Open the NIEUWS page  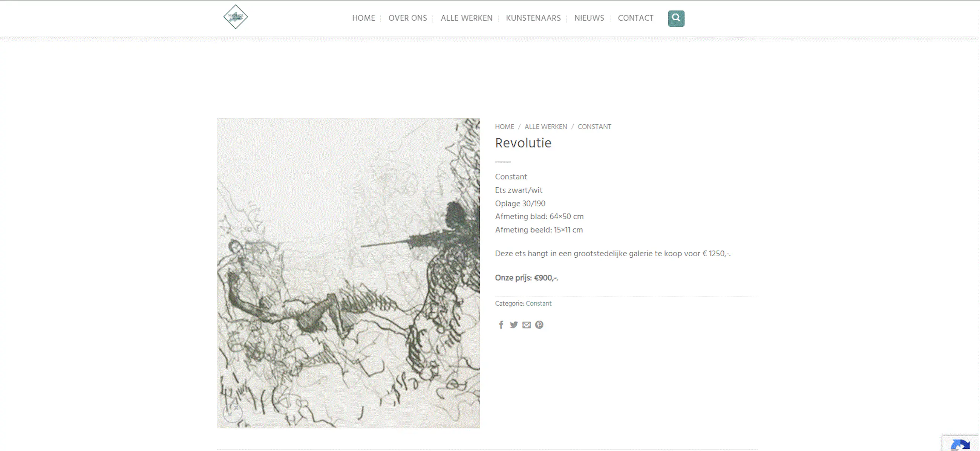[x=589, y=18]
